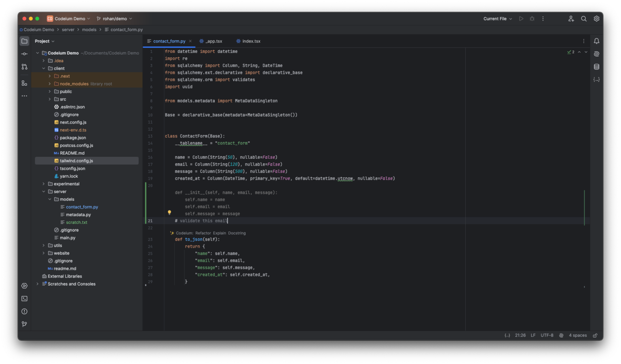
Task: Switch to the _app.tsx tab
Action: (213, 41)
